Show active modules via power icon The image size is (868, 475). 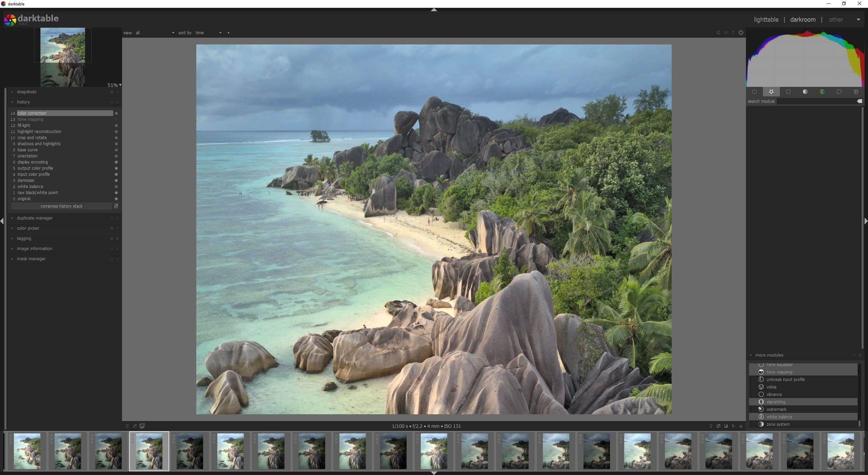(754, 92)
